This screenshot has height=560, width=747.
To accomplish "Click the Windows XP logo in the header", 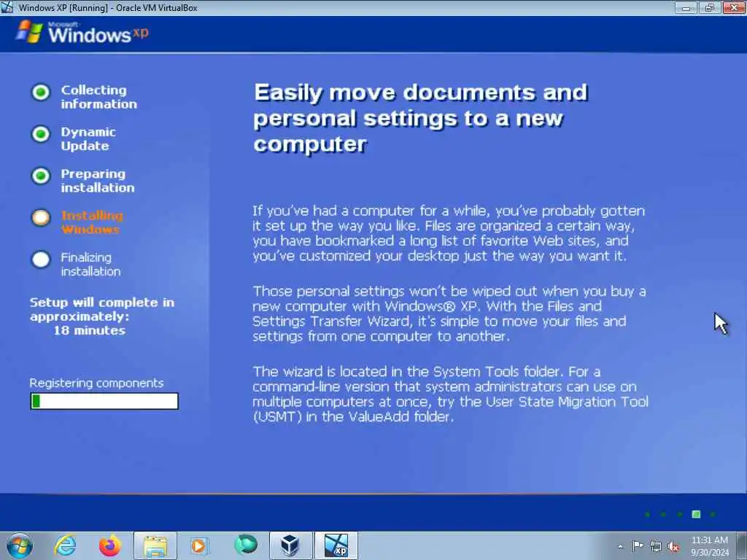I will (x=83, y=32).
